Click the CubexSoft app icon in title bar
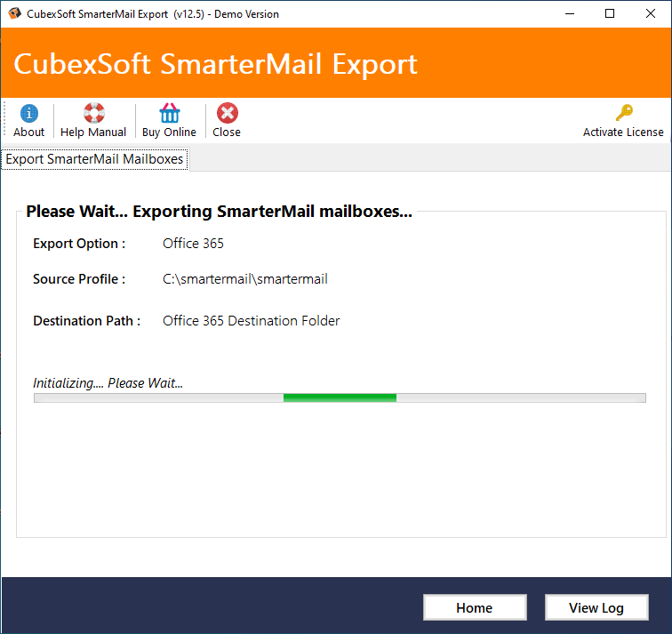Viewport: 672px width, 634px height. tap(14, 13)
